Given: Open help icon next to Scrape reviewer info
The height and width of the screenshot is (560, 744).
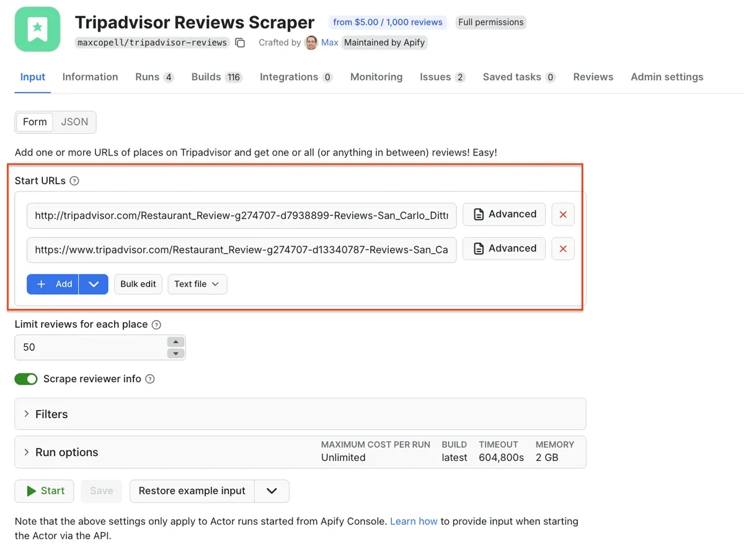Looking at the screenshot, I should 149,379.
